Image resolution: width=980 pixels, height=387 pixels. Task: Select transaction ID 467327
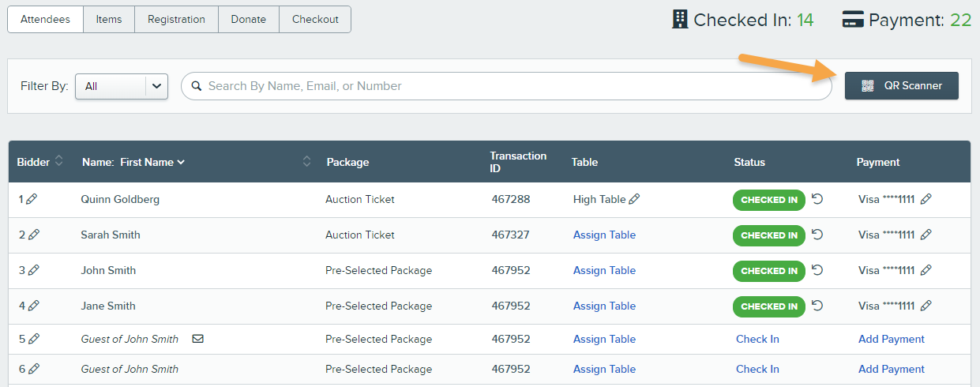point(510,235)
